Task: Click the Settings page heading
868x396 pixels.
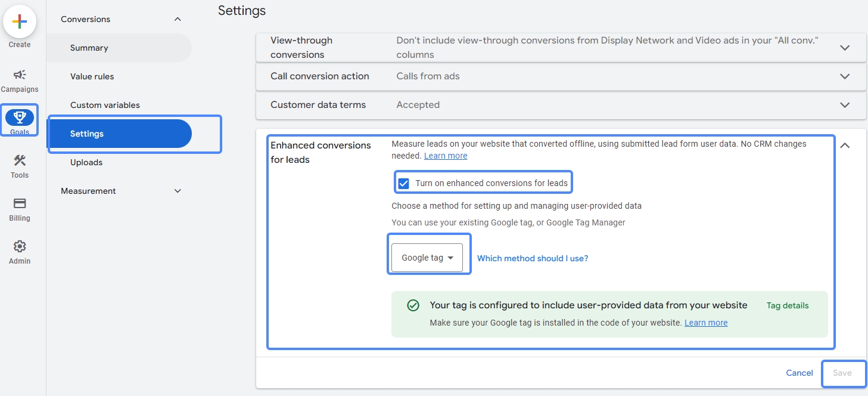Action: pyautogui.click(x=242, y=10)
